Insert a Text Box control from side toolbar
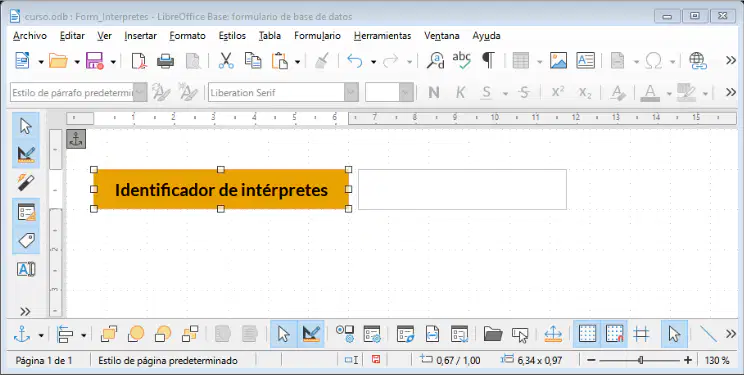Screen dimensions: 744x375 pyautogui.click(x=26, y=269)
